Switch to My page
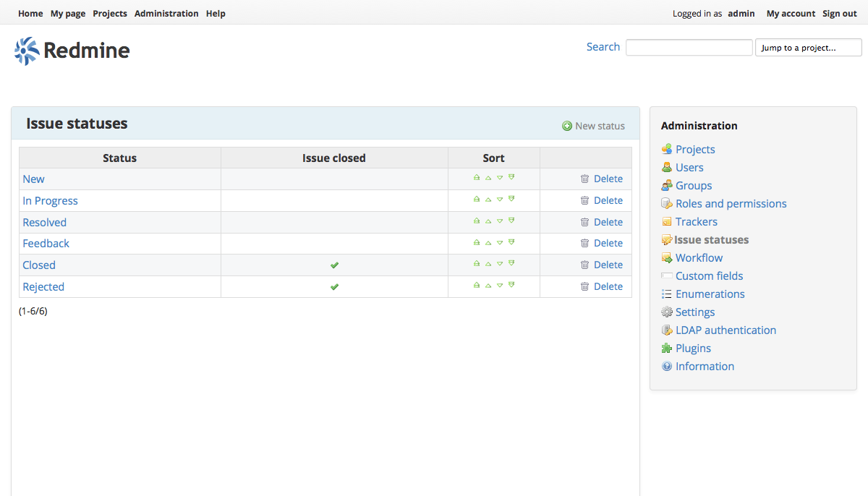 coord(67,13)
